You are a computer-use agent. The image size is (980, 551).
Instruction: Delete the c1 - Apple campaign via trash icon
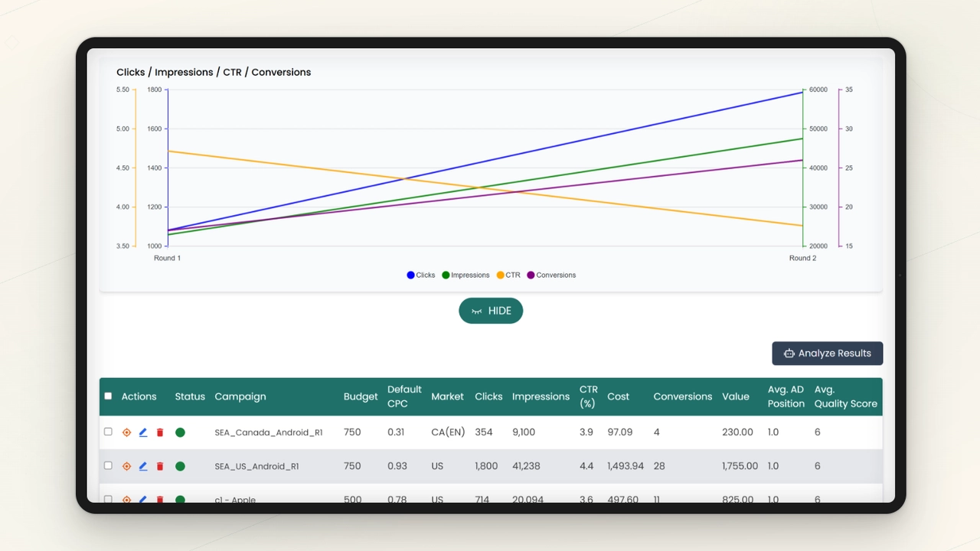[x=160, y=499]
